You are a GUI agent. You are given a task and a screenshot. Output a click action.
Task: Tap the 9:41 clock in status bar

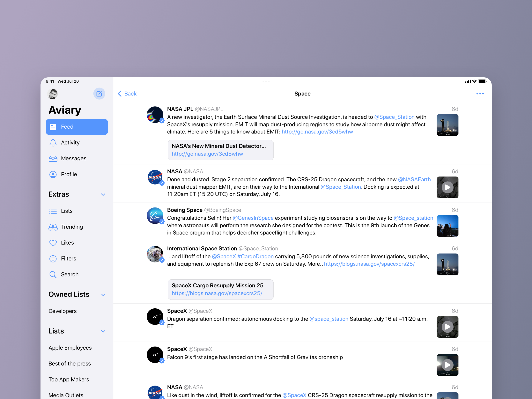click(x=50, y=81)
